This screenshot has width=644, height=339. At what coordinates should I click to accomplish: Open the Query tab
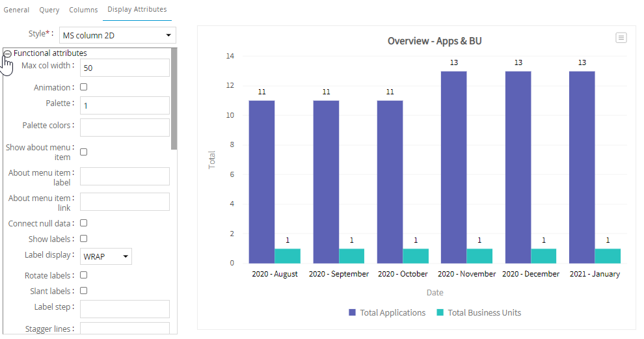click(x=49, y=10)
